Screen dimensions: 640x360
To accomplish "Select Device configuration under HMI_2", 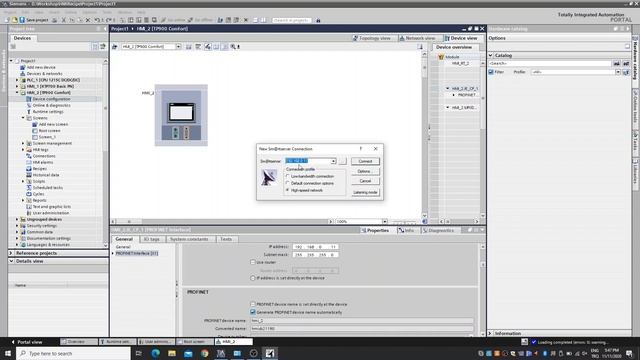I will (51, 99).
